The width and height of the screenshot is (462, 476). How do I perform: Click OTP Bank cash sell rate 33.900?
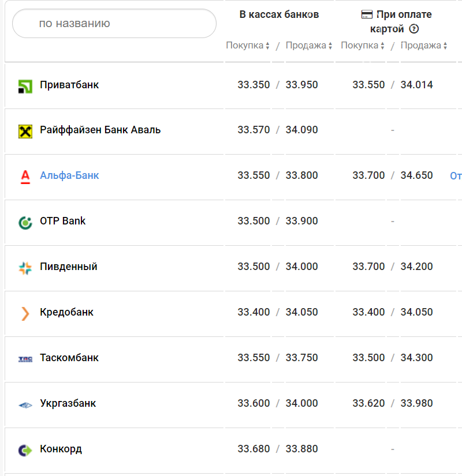[x=301, y=221]
